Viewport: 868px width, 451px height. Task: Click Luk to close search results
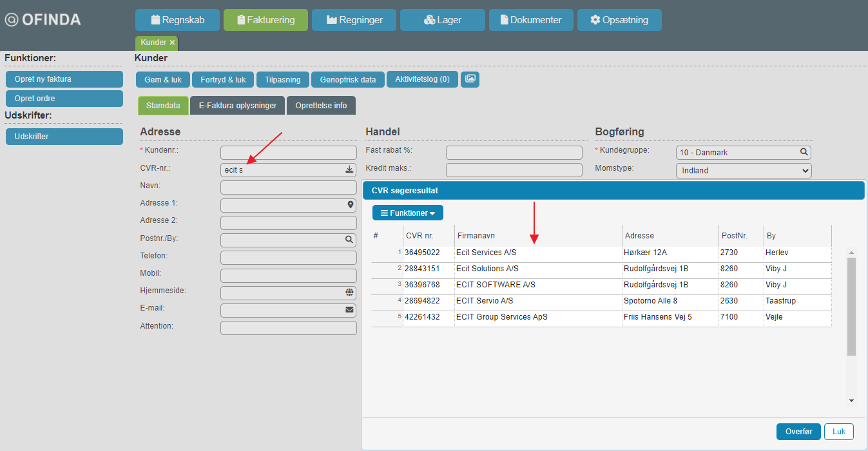pyautogui.click(x=839, y=432)
